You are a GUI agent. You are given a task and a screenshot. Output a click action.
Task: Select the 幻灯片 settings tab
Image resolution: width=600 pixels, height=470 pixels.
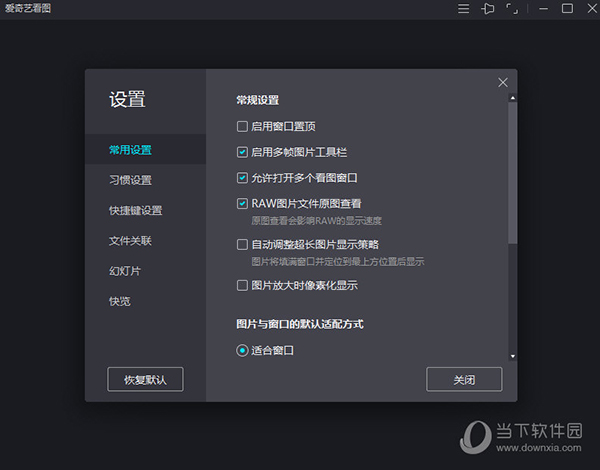[x=125, y=271]
